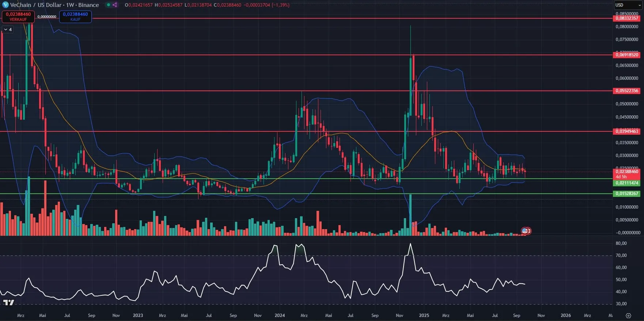Click the 2024 label on time axis
The height and width of the screenshot is (321, 644).
click(280, 316)
